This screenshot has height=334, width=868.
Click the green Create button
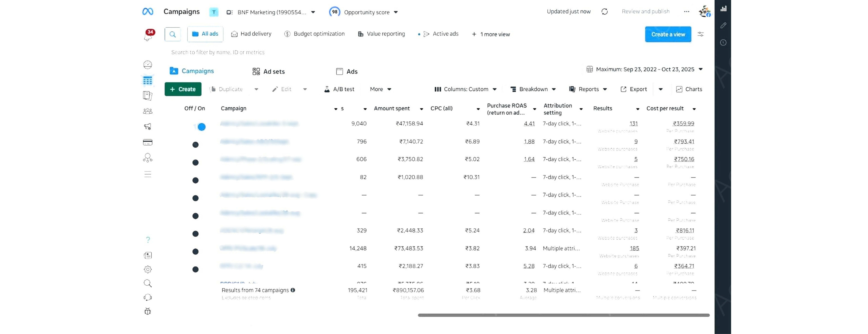point(183,89)
